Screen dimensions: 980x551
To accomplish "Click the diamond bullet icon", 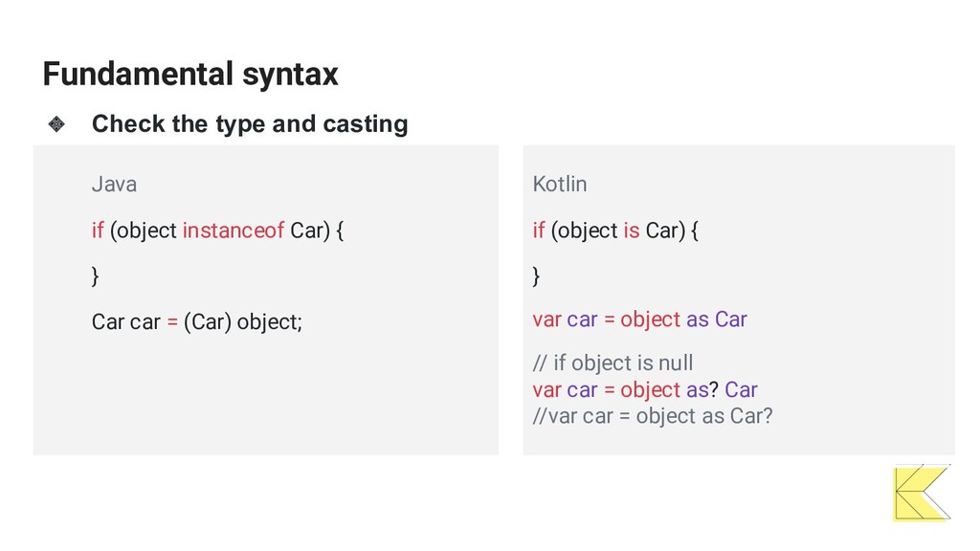I will pyautogui.click(x=56, y=123).
